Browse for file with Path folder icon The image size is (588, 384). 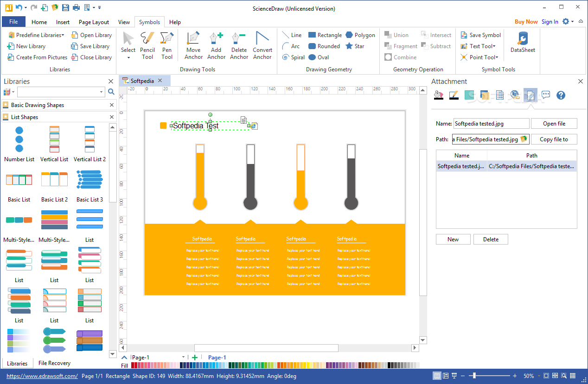point(524,139)
